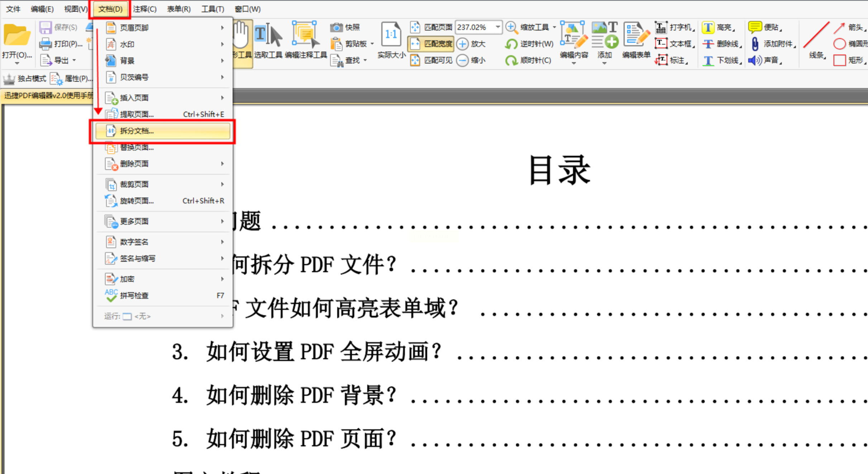
Task: Click the Actual Size 1:1 icon
Action: pyautogui.click(x=391, y=35)
